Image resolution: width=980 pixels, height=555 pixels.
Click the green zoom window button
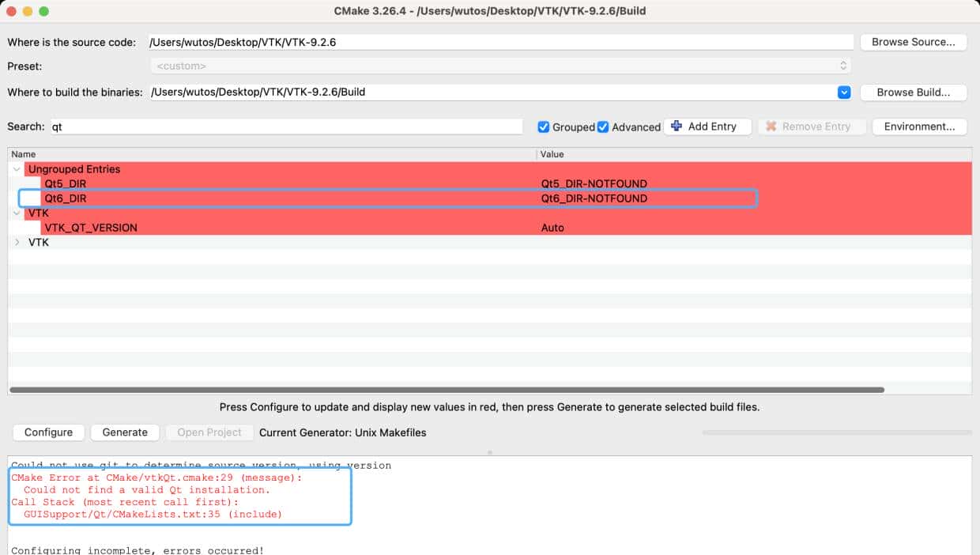[x=43, y=11]
